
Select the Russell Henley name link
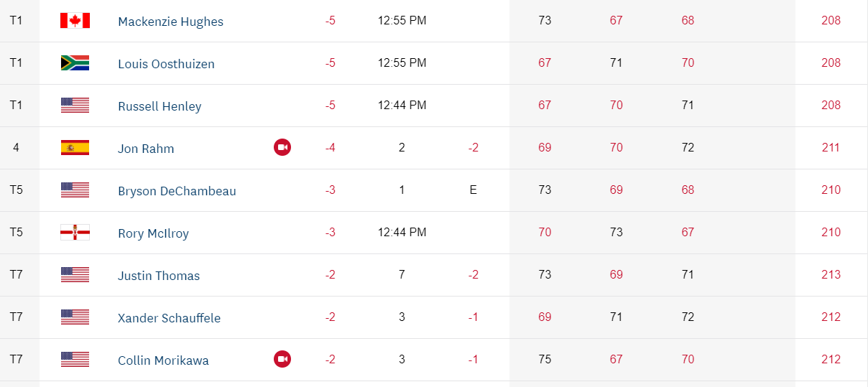tap(160, 106)
